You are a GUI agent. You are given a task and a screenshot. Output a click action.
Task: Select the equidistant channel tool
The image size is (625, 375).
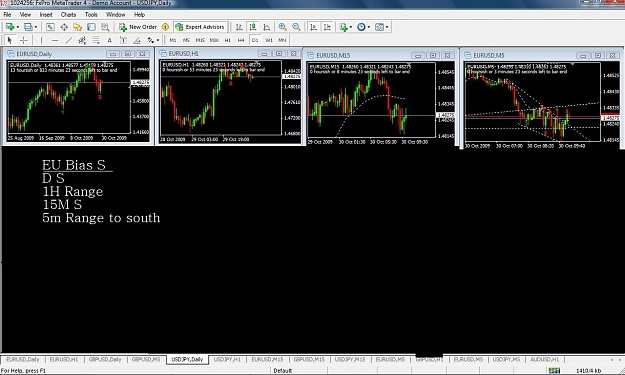82,40
